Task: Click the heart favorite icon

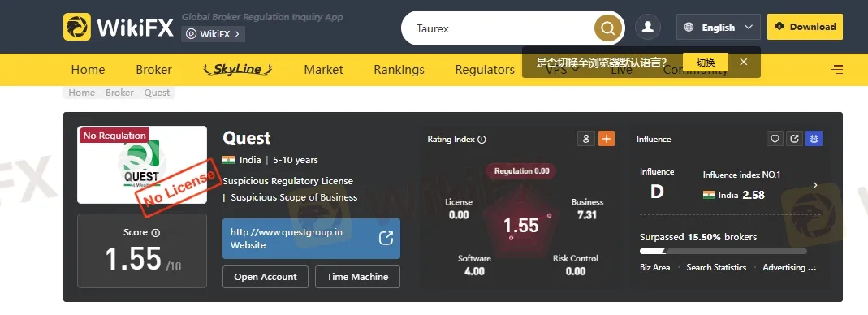Action: [x=775, y=139]
